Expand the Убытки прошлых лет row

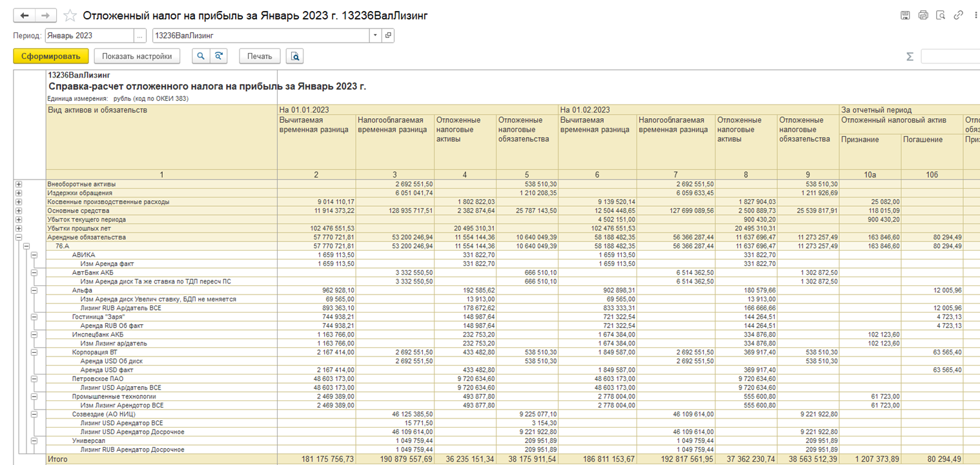19,228
